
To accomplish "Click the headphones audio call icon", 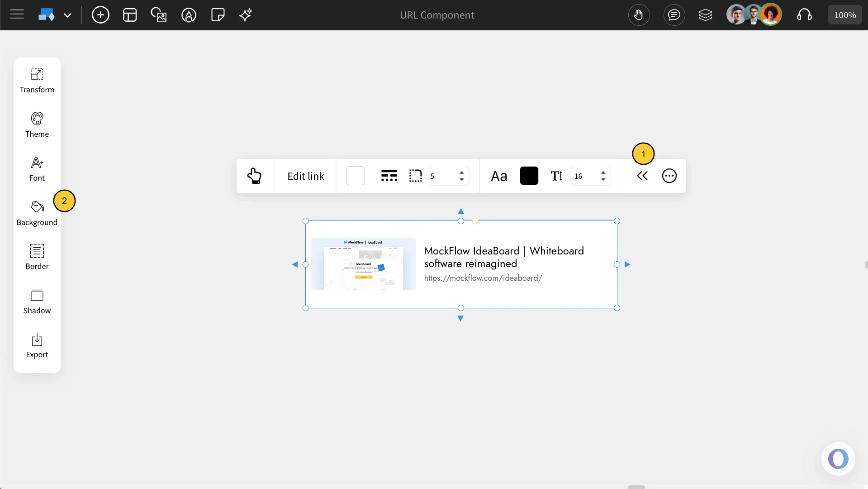I will coord(804,15).
